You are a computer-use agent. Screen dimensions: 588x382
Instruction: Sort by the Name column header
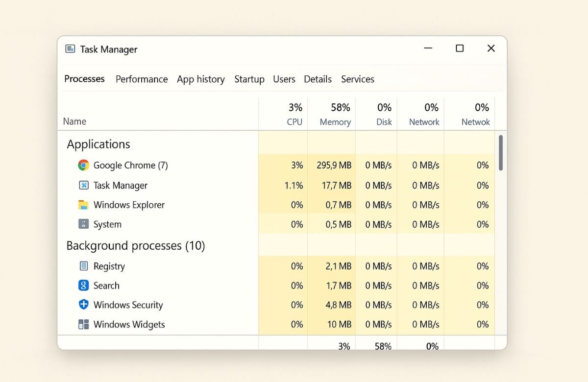coord(74,121)
